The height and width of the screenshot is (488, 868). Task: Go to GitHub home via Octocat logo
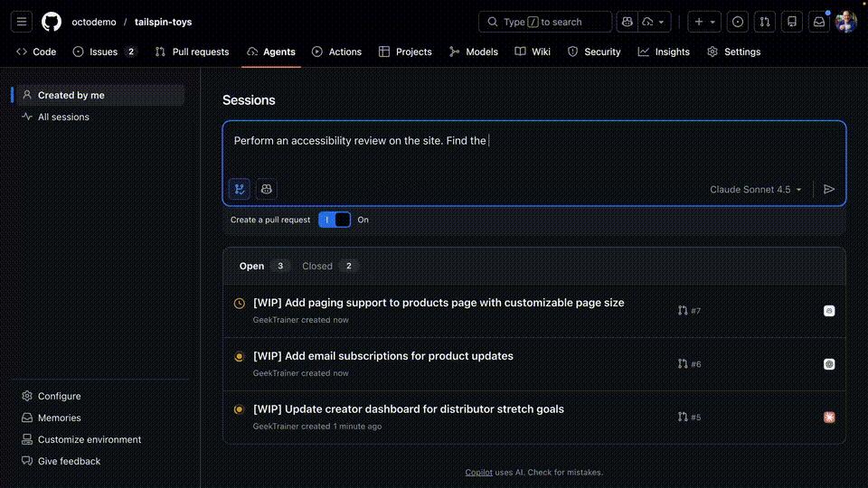[x=52, y=22]
